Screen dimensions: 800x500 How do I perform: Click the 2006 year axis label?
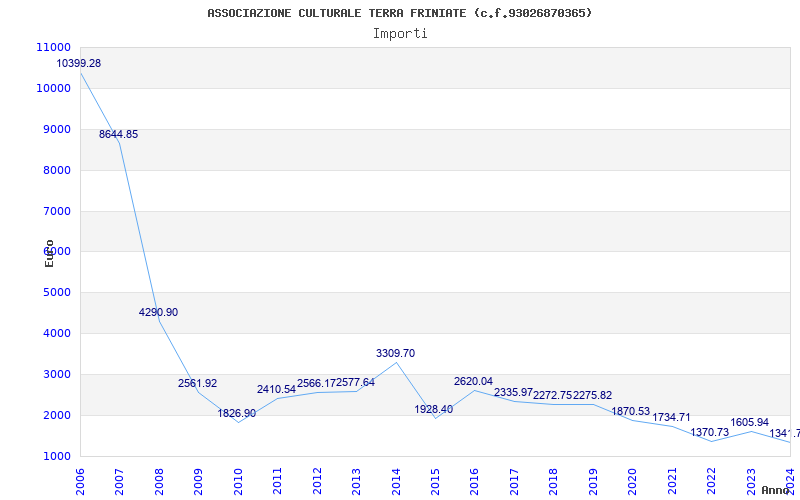click(x=80, y=482)
